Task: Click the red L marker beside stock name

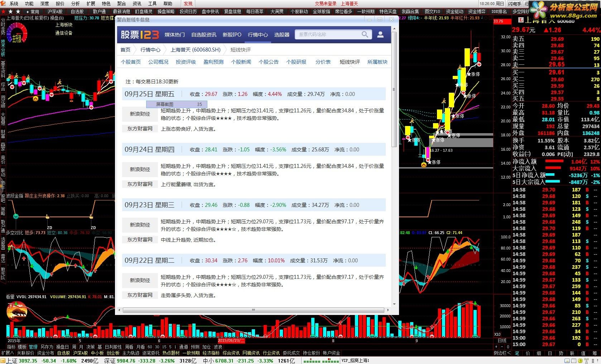Action: [x=521, y=20]
